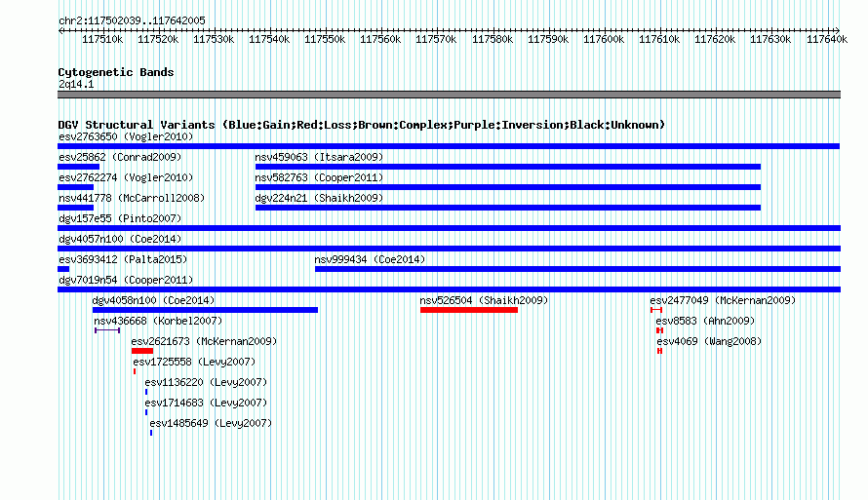The width and height of the screenshot is (868, 500).
Task: Click the 117640k ruler tick label
Action: 827,39
